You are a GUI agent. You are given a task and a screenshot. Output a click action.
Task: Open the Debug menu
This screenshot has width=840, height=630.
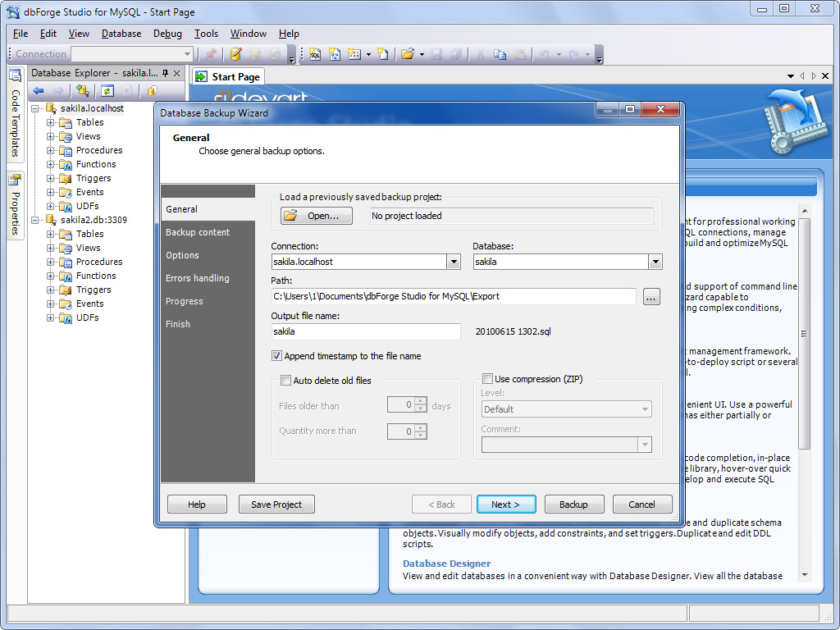[167, 34]
